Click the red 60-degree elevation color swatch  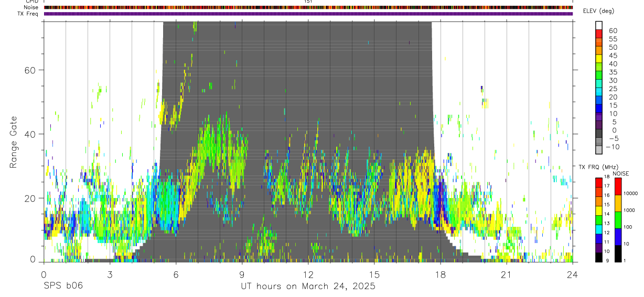coord(599,34)
